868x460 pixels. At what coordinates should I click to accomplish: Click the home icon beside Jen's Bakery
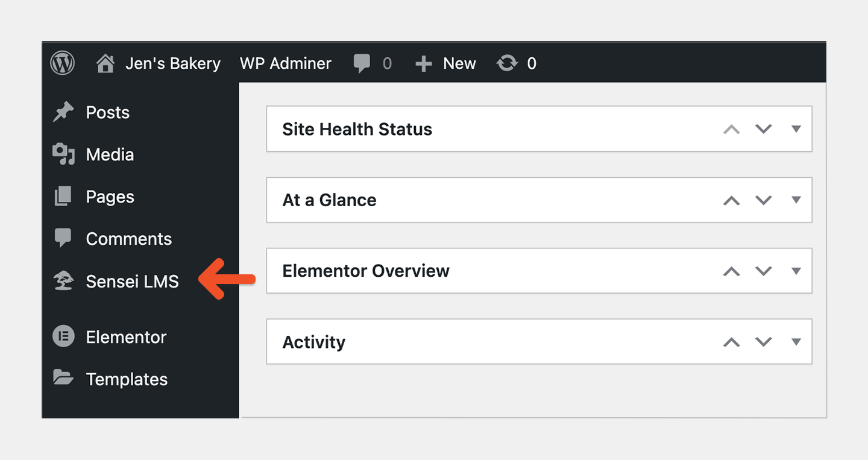coord(105,63)
